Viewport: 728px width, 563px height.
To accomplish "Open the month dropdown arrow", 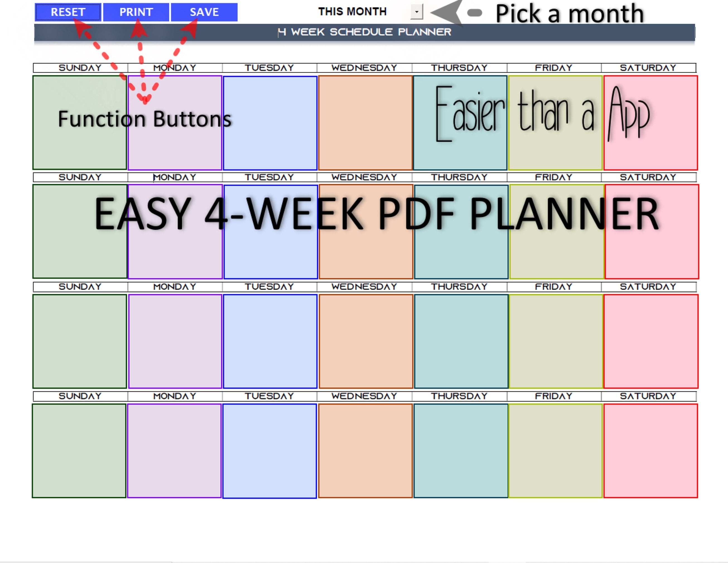I will pyautogui.click(x=417, y=12).
